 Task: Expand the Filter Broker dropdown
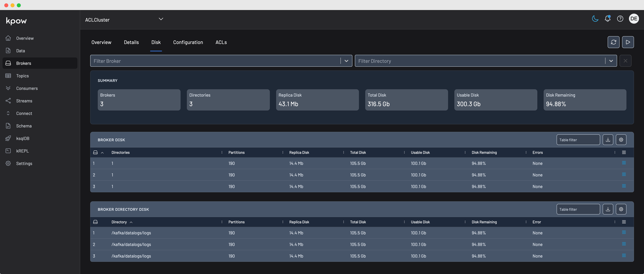coord(346,61)
